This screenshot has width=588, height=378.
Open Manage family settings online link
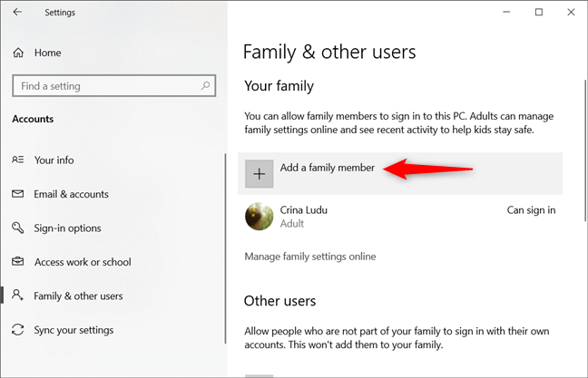point(310,257)
